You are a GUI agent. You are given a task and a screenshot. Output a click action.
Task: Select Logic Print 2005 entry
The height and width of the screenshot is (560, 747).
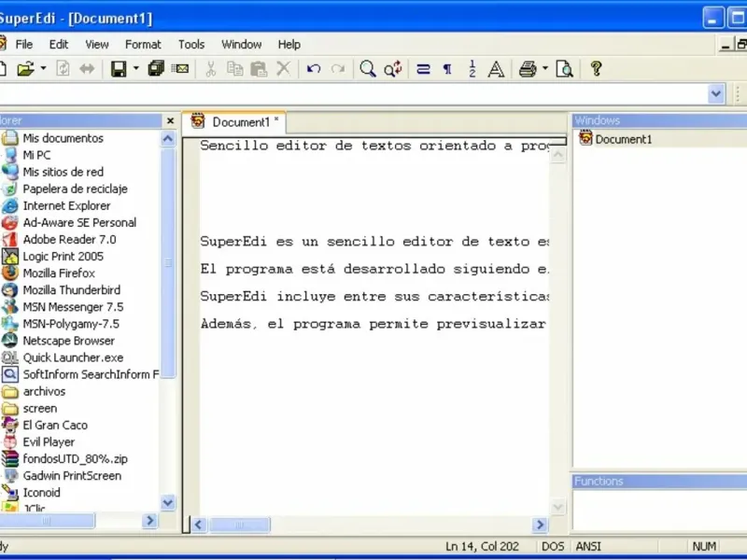(x=63, y=256)
